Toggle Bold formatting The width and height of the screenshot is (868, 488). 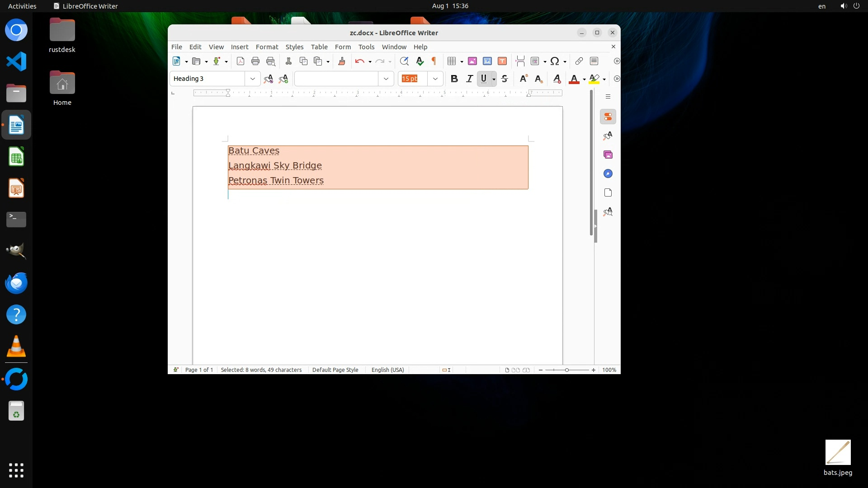click(x=454, y=79)
